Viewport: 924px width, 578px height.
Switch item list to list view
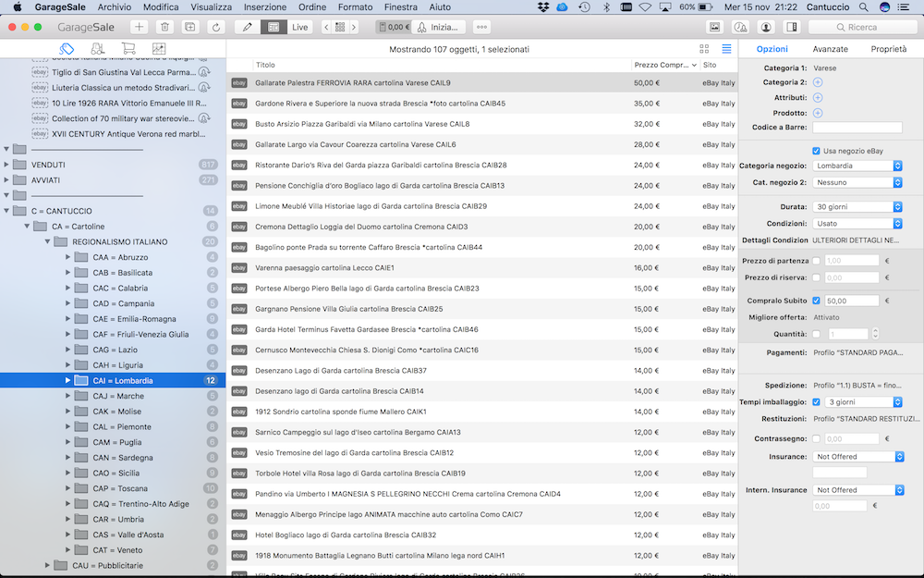[x=726, y=49]
